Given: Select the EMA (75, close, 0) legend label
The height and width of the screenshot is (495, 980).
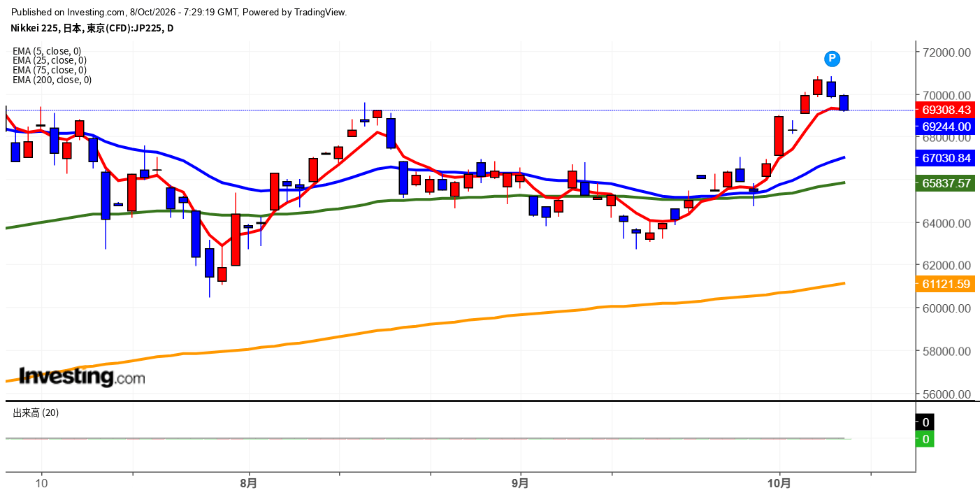Looking at the screenshot, I should coord(50,70).
